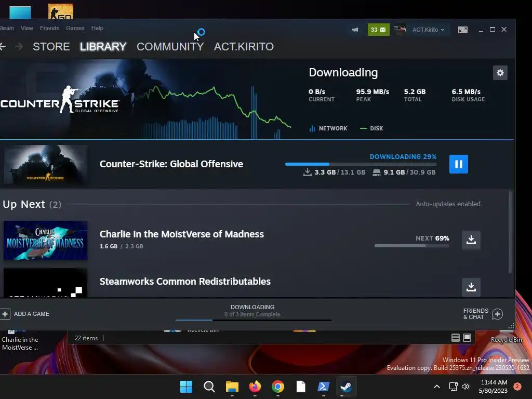Open Charlie in the MoistVerse of Madness title
Screen dimensions: 532x399
(181, 234)
